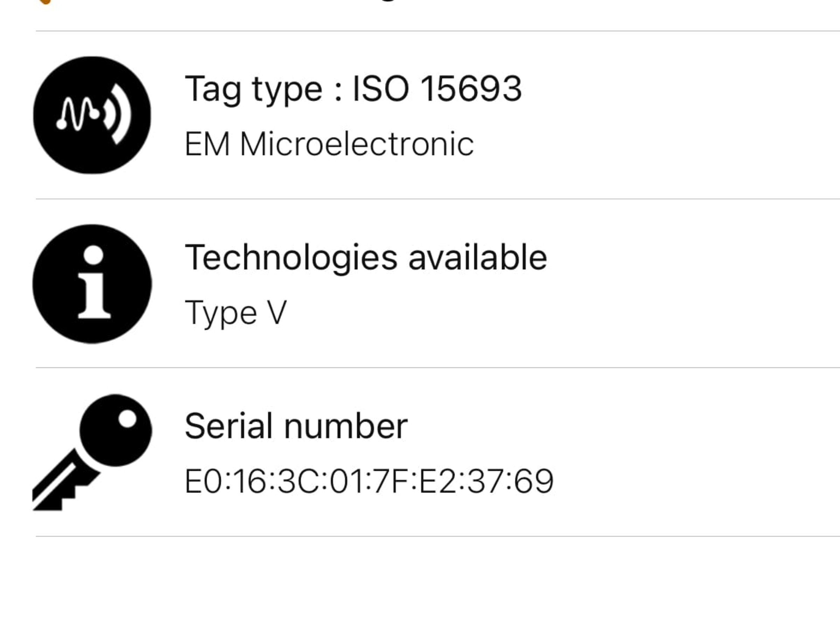The height and width of the screenshot is (636, 840).
Task: Select the 'Tag type : ISO 15693' heading
Action: pos(353,90)
